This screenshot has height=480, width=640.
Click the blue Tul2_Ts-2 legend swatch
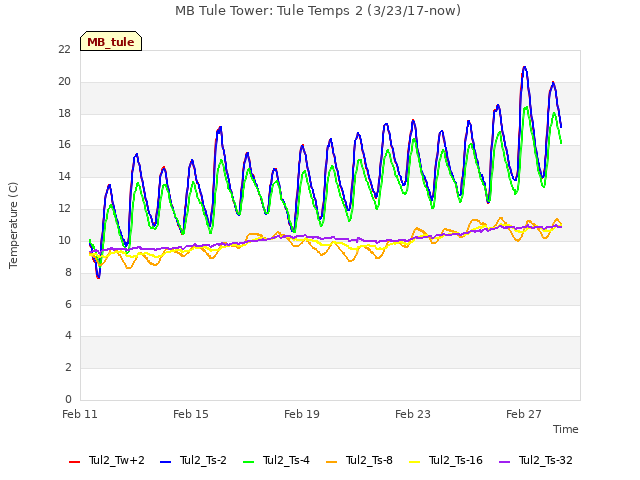tap(165, 462)
